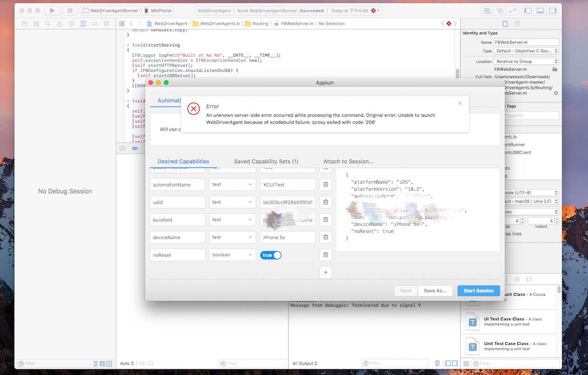Click the disabled Save button
Viewport: 588px width, 375px height.
(406, 291)
